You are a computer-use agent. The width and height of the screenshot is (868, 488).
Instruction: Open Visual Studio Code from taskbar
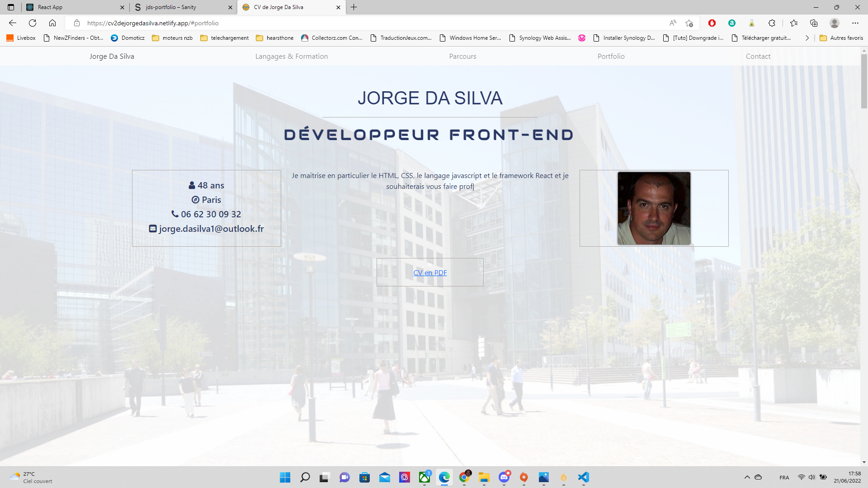pyautogui.click(x=583, y=477)
